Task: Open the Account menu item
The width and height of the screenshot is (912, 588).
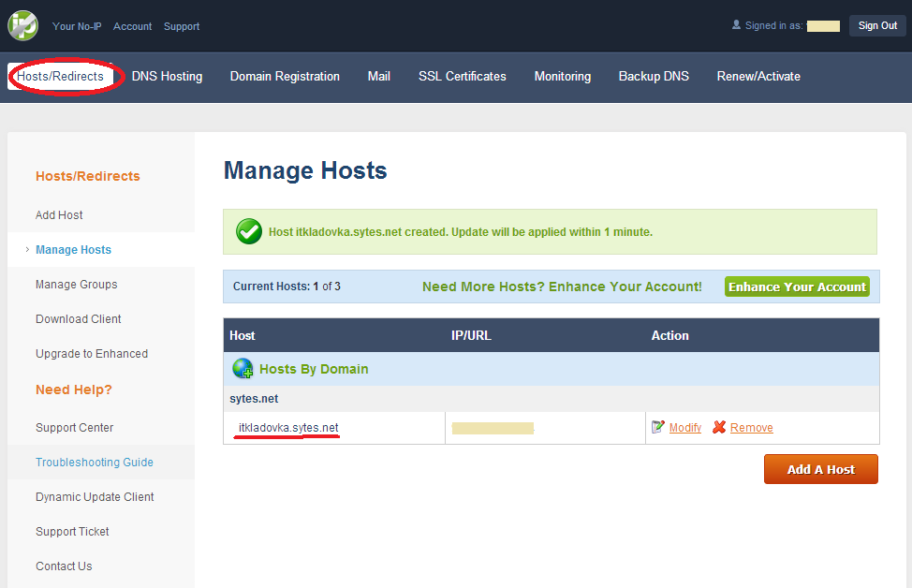Action: point(133,26)
